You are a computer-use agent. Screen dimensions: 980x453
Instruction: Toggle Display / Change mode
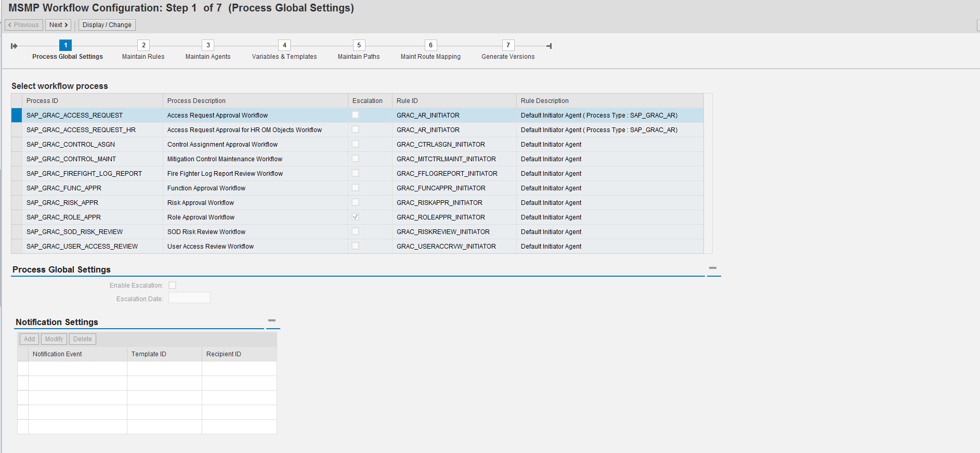click(107, 25)
